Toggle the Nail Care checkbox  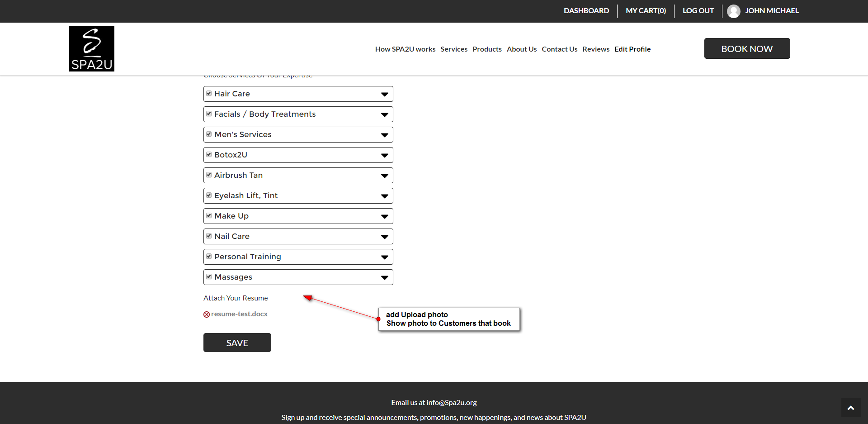209,236
